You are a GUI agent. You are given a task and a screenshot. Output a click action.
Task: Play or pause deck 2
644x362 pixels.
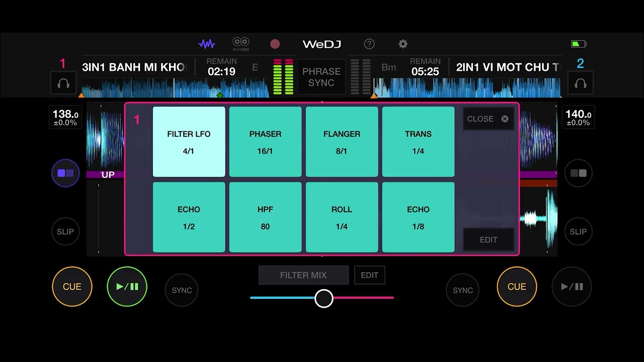point(572,287)
